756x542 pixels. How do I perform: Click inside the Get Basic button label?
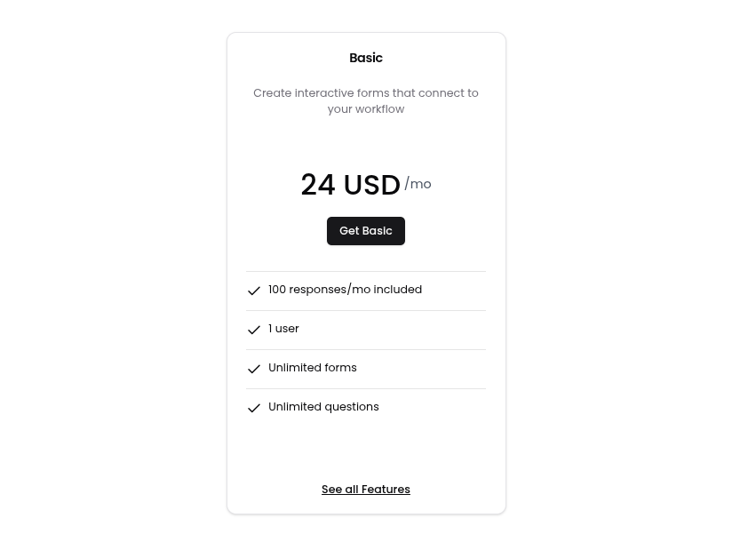coord(365,230)
